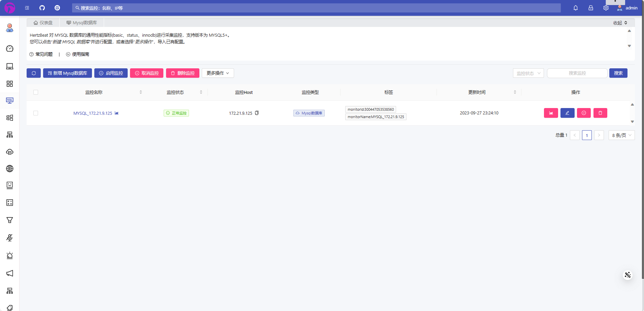Click the 新增 Mysql数据库 button
This screenshot has width=644, height=311.
coord(67,73)
